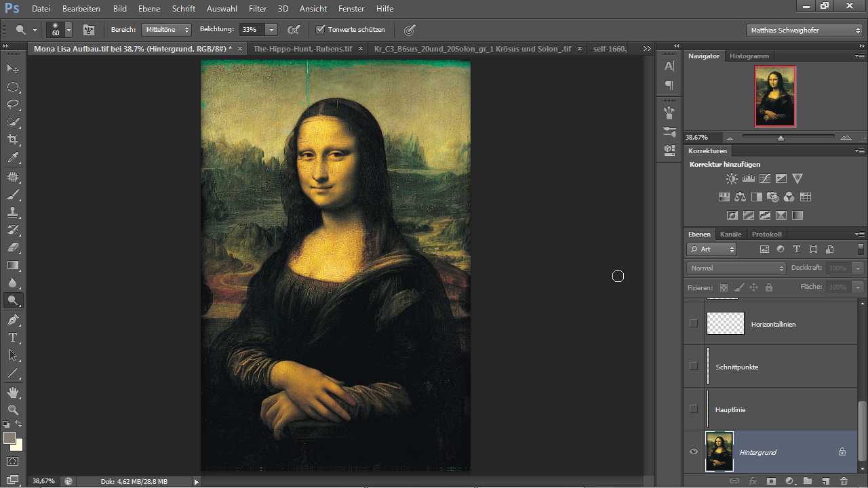Select the Brush tool

tap(13, 195)
